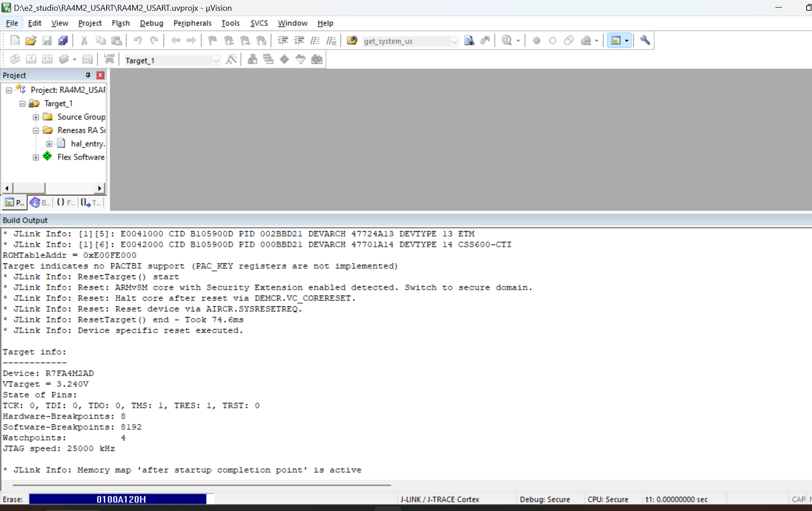Click the J-LINK / J-TRACE Cortex status text
The height and width of the screenshot is (511, 812).
click(x=440, y=499)
